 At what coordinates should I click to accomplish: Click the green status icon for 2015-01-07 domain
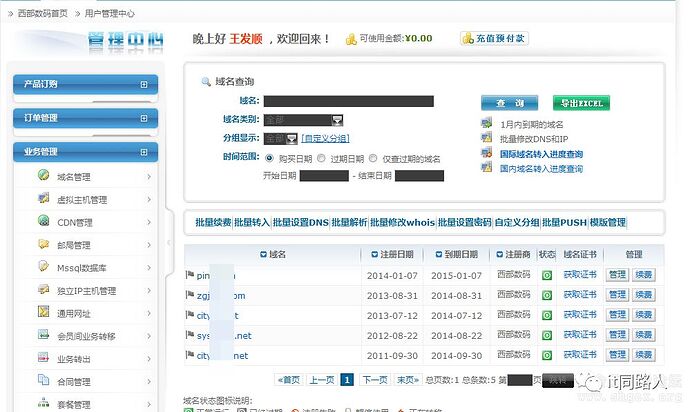tap(547, 274)
